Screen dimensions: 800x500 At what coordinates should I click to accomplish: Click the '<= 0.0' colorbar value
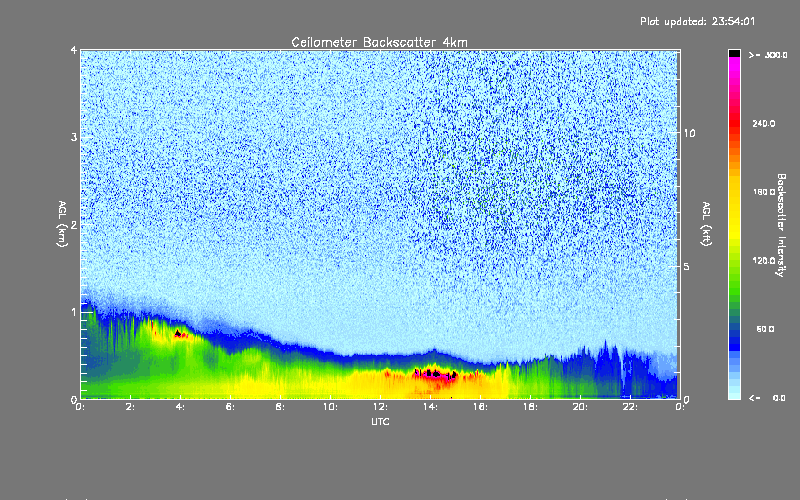(767, 398)
